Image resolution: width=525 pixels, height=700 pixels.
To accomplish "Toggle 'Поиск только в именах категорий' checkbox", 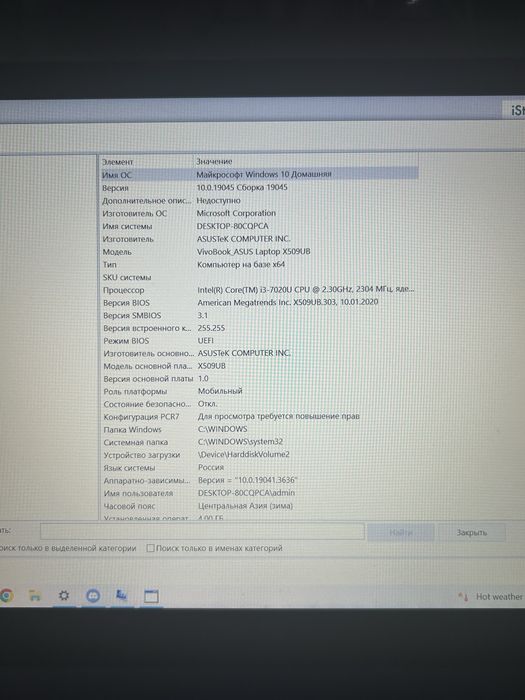I will (150, 548).
